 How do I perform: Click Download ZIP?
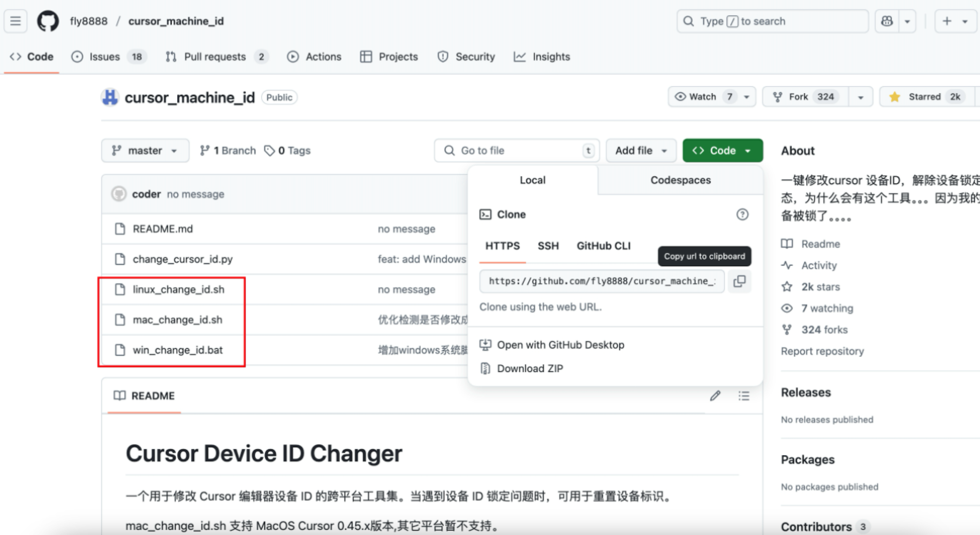click(x=530, y=368)
